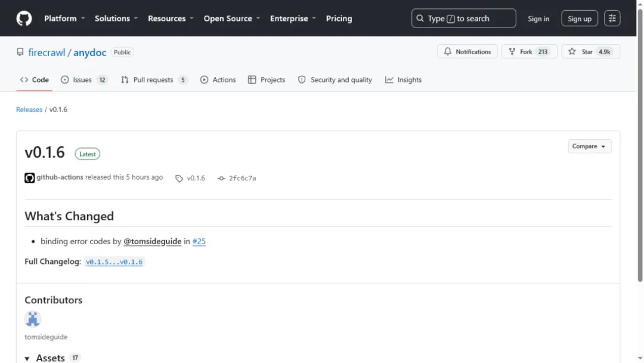
Task: Go to Pricing page
Action: click(339, 19)
